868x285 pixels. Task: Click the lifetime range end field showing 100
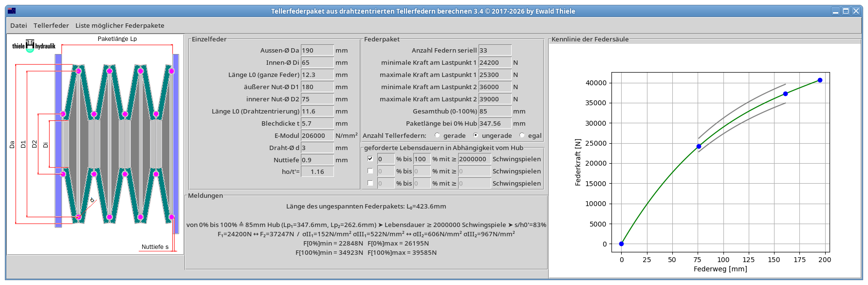(422, 159)
